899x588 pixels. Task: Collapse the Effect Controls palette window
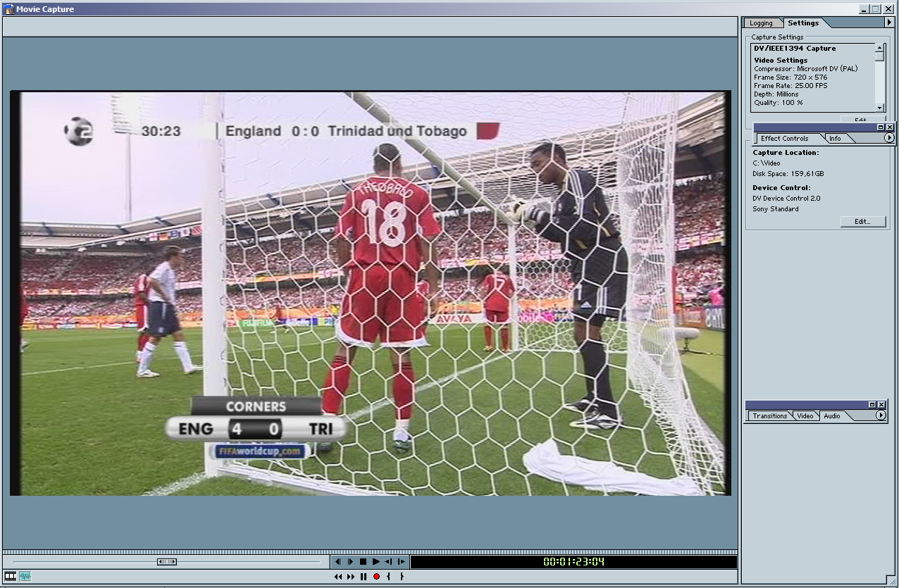881,127
